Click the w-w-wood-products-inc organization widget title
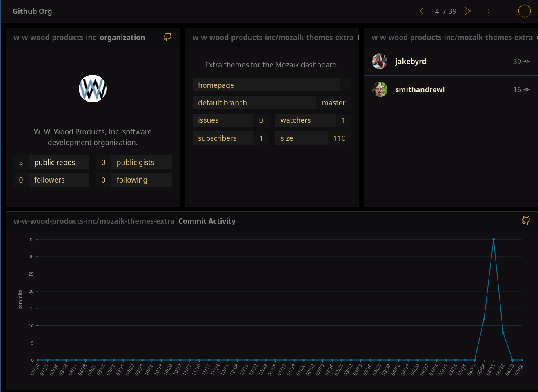 [x=79, y=37]
